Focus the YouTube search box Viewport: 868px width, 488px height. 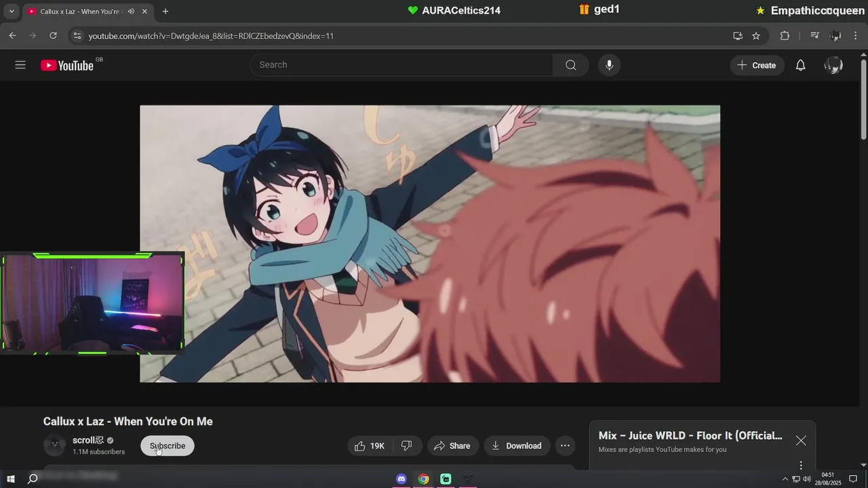tap(401, 65)
